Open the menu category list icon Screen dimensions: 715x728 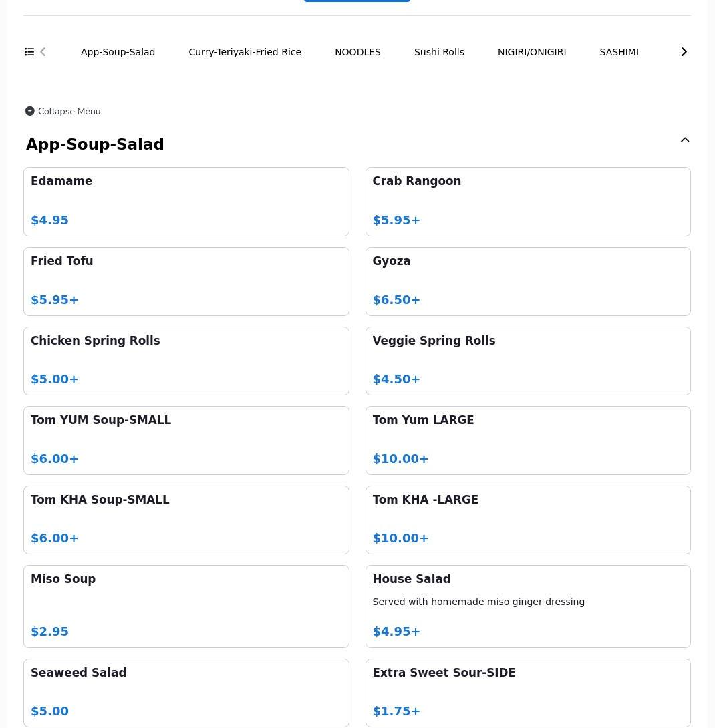pos(29,52)
